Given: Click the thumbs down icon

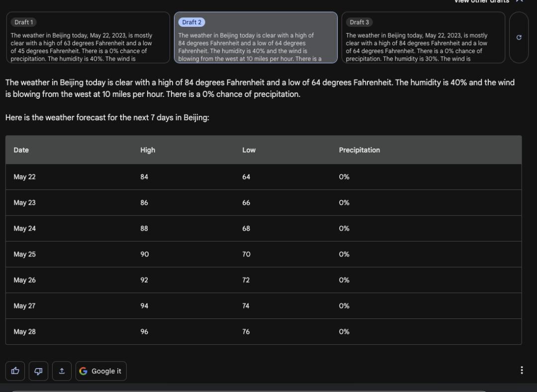Looking at the screenshot, I should coord(38,371).
